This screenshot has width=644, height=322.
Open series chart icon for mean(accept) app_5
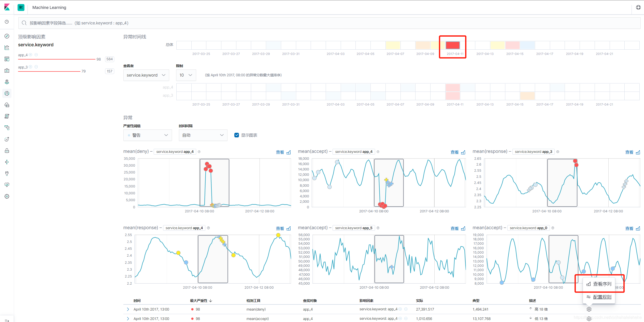(463, 228)
